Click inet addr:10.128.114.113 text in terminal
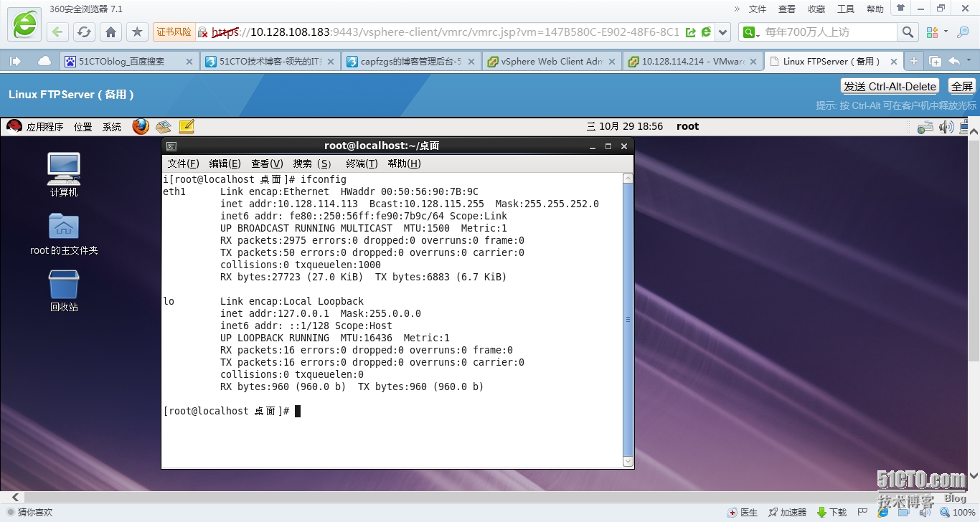The width and height of the screenshot is (980, 522). click(x=289, y=204)
